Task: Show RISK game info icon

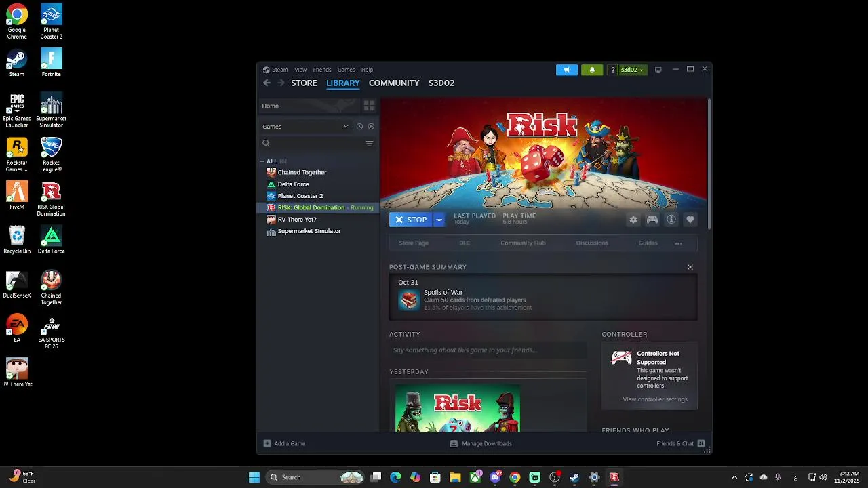Action: [671, 220]
